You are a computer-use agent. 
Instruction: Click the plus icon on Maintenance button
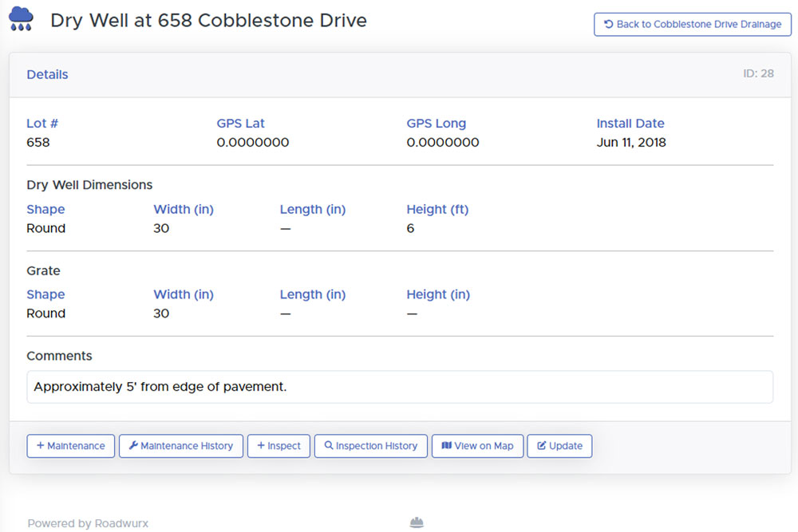[x=41, y=446]
